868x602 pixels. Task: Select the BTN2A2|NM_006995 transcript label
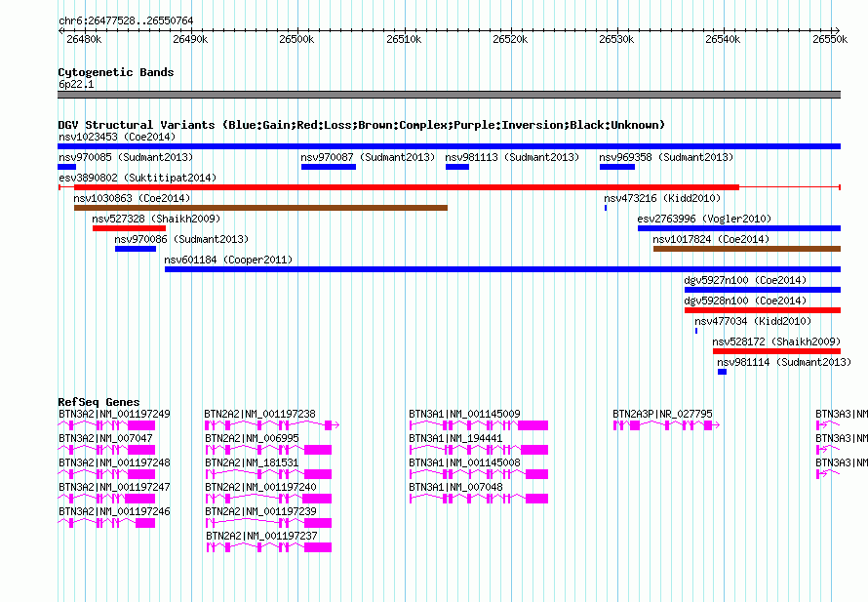pyautogui.click(x=252, y=438)
